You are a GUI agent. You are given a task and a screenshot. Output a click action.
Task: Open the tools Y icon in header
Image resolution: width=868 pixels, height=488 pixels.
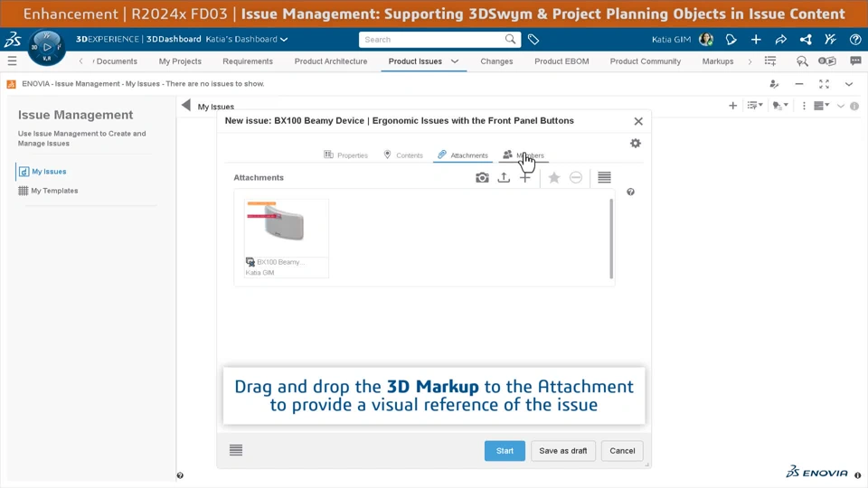point(830,39)
